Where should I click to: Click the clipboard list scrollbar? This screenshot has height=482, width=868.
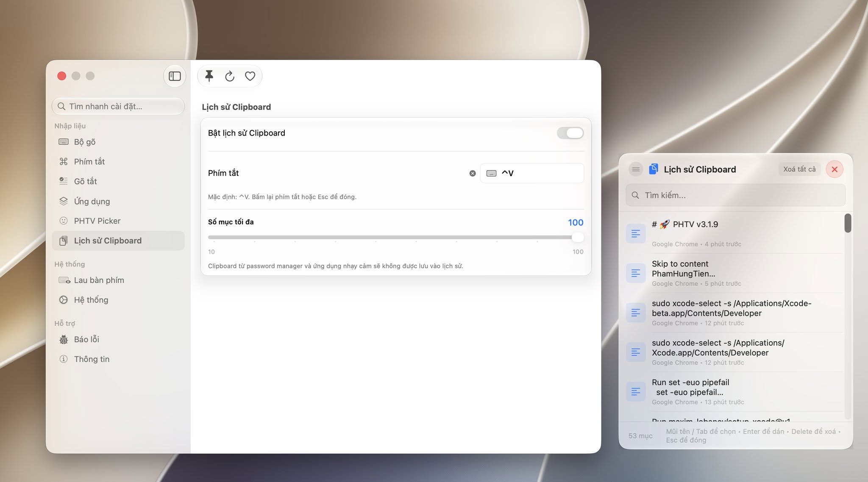[x=848, y=223]
